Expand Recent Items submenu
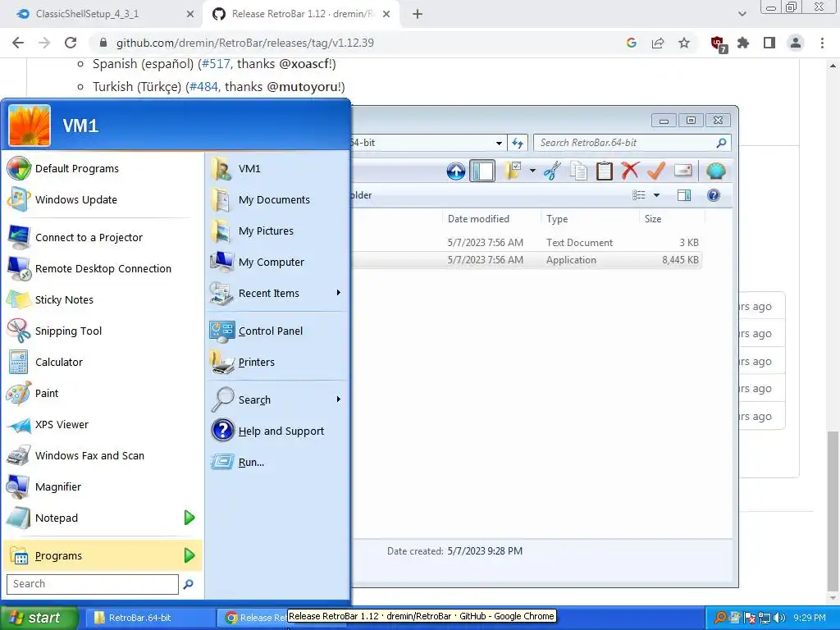This screenshot has width=840, height=630. click(x=277, y=293)
